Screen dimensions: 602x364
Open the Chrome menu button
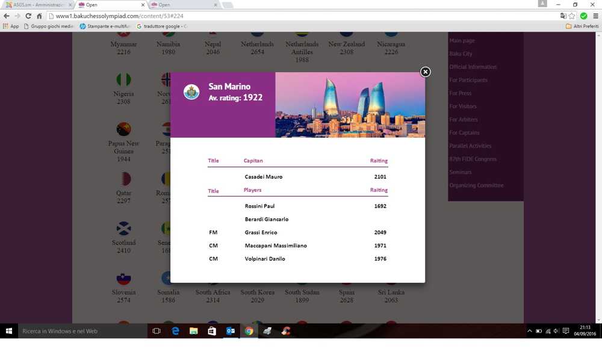(x=595, y=16)
